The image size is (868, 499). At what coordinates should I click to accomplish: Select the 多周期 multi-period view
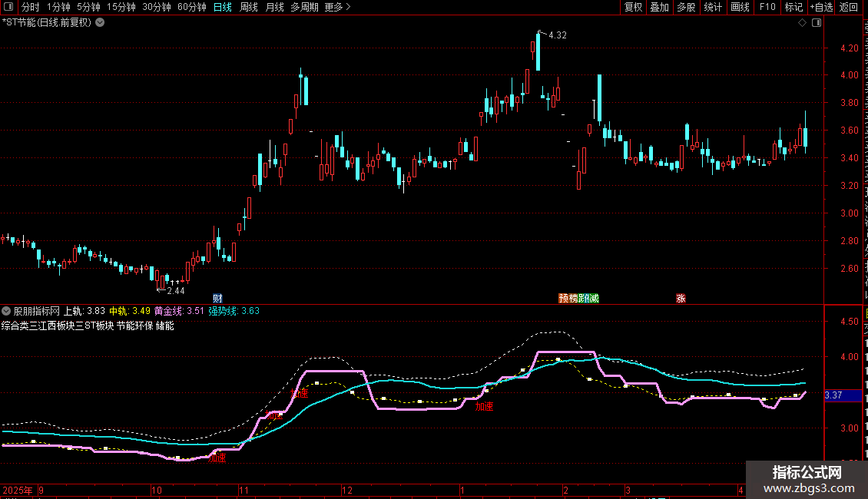click(x=304, y=7)
